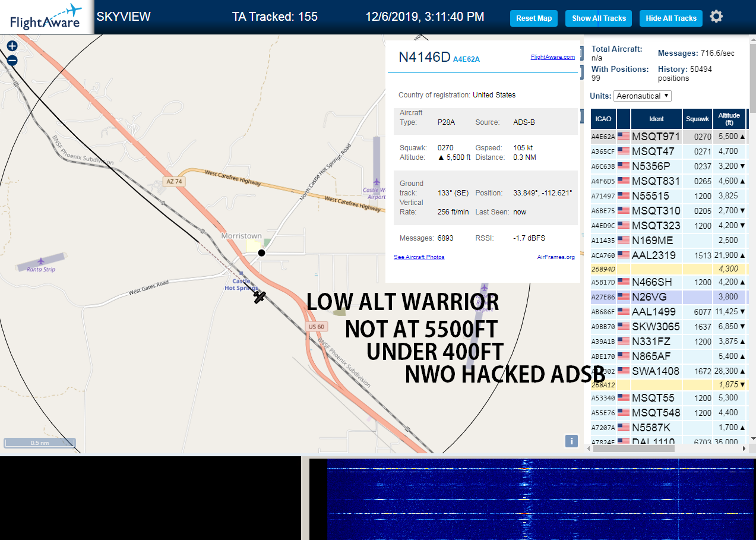The image size is (756, 540).
Task: Zoom out the map with minus button
Action: (12, 60)
